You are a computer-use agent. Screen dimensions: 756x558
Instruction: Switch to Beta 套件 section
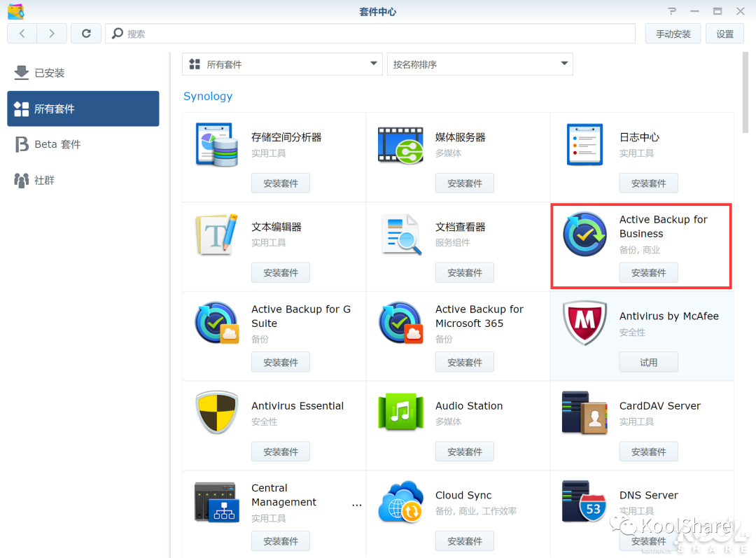83,144
